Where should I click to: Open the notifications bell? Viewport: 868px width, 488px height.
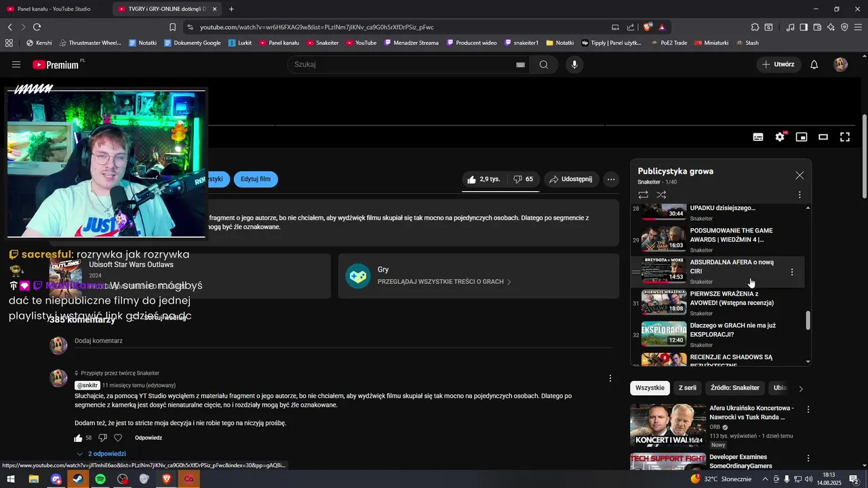[814, 64]
